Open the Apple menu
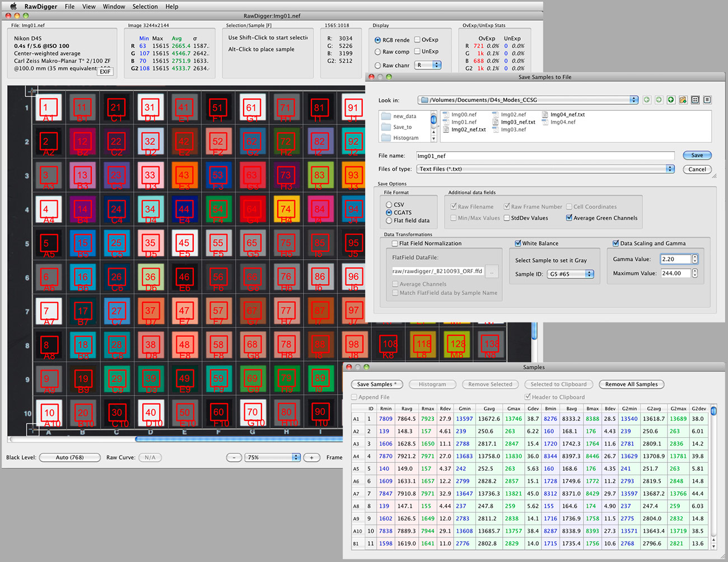728x562 pixels. pyautogui.click(x=13, y=6)
